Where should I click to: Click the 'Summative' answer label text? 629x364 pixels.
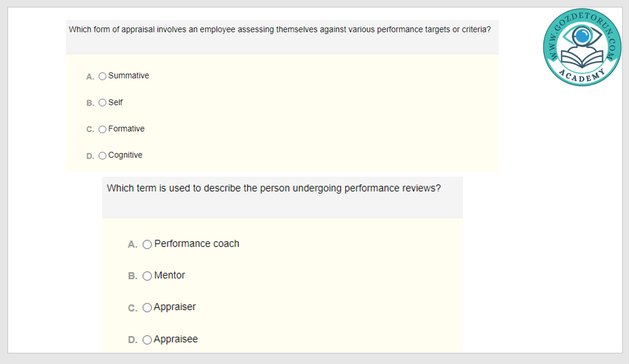[129, 76]
